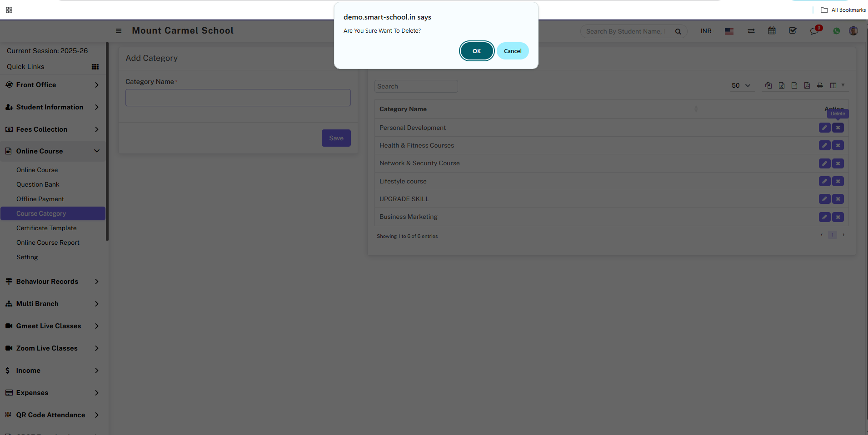The width and height of the screenshot is (868, 435).
Task: Confirm deletion with the OK button
Action: pyautogui.click(x=476, y=51)
